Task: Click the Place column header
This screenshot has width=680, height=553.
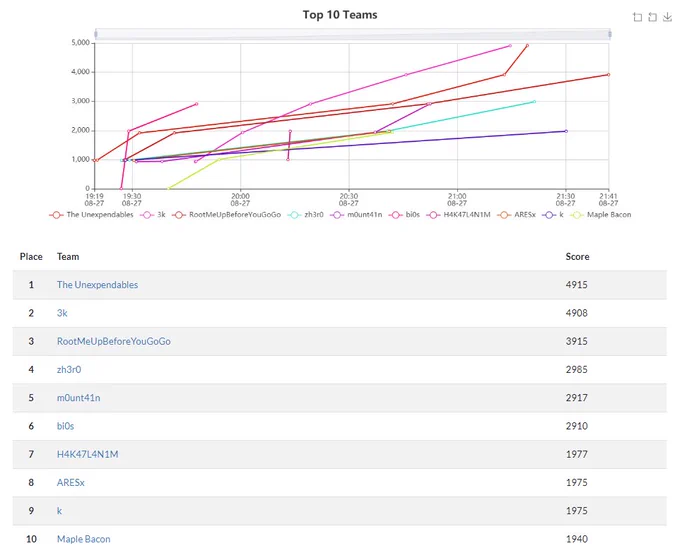Action: (x=31, y=257)
